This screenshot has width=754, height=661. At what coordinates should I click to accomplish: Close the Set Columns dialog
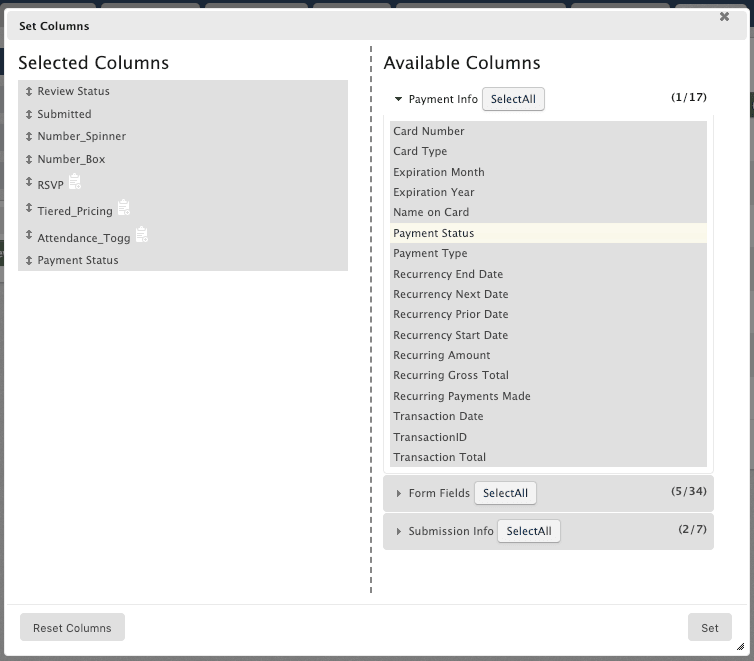pos(724,17)
